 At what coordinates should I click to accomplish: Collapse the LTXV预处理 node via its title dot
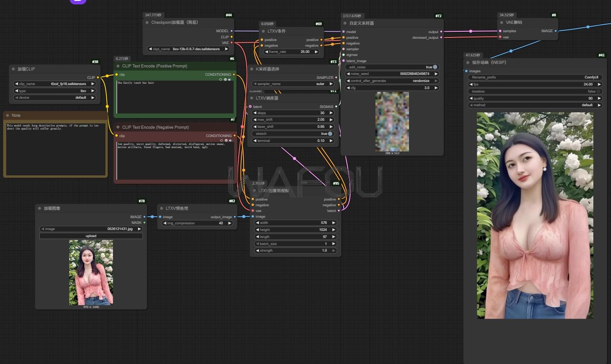(x=161, y=208)
